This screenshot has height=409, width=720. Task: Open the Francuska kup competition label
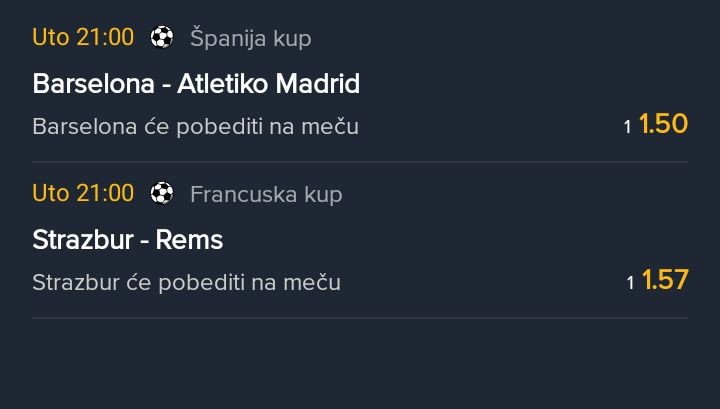(266, 194)
